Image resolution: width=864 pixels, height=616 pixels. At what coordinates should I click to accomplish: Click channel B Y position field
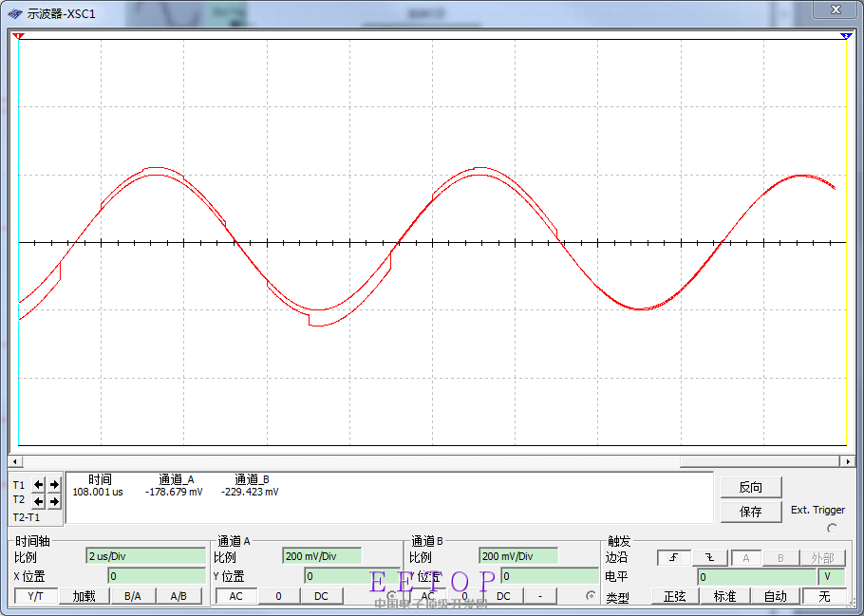point(550,576)
